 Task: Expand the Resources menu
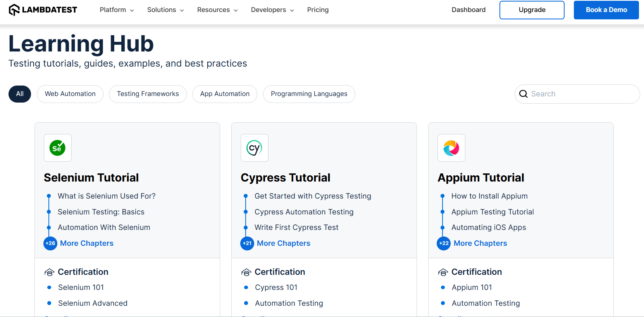click(217, 10)
